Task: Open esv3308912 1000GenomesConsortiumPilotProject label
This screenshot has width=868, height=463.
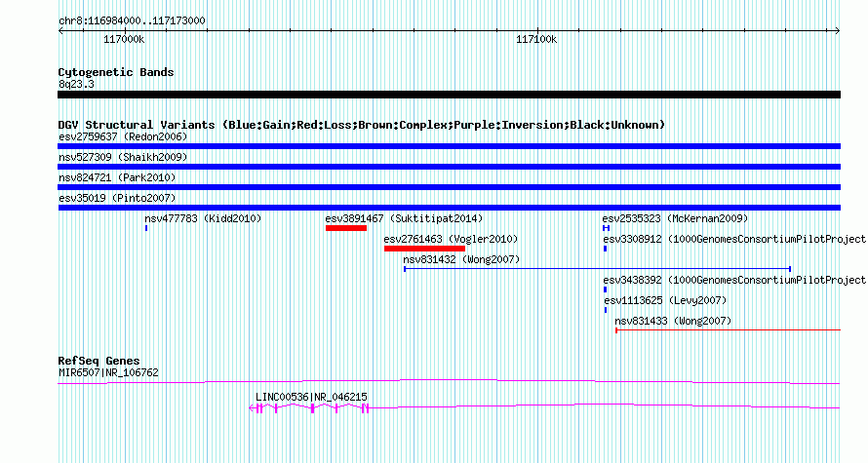Action: pos(734,239)
